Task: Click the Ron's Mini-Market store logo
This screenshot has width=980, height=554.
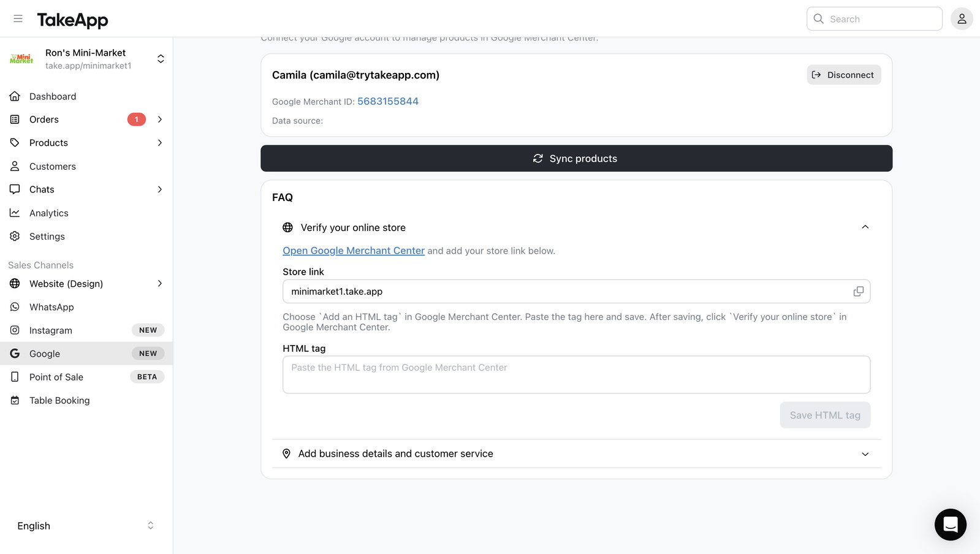Action: (21, 59)
